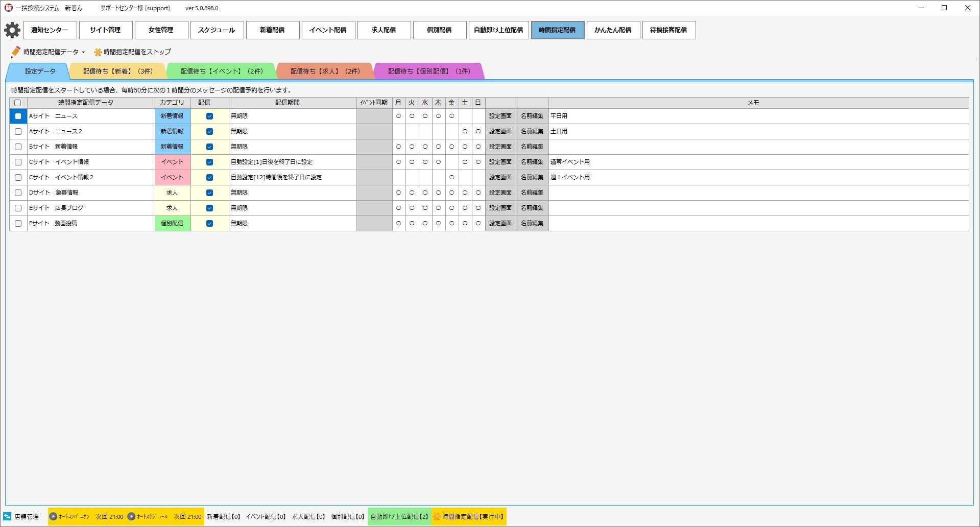Viewport: 980px width, 527px height.
Task: Expand the 時間指定配信データ dropdown arrow
Action: 84,52
